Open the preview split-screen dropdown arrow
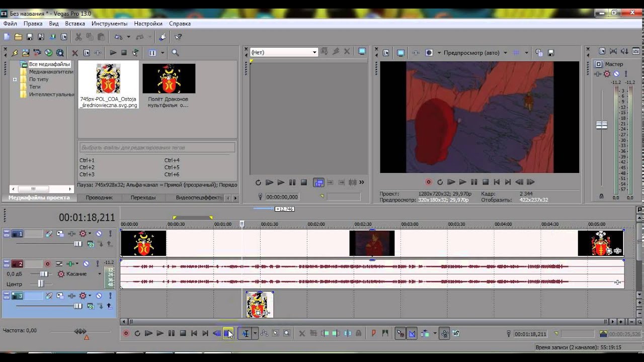 439,52
